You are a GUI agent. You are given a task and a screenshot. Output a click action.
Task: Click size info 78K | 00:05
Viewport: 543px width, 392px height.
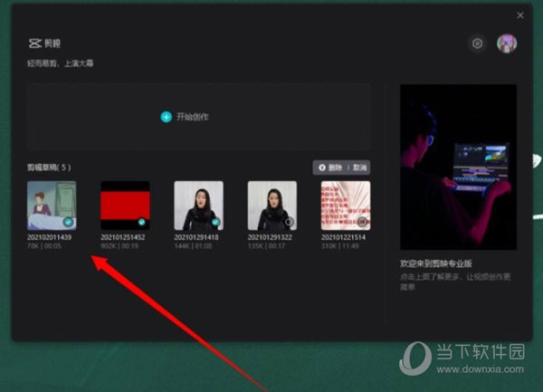point(44,246)
